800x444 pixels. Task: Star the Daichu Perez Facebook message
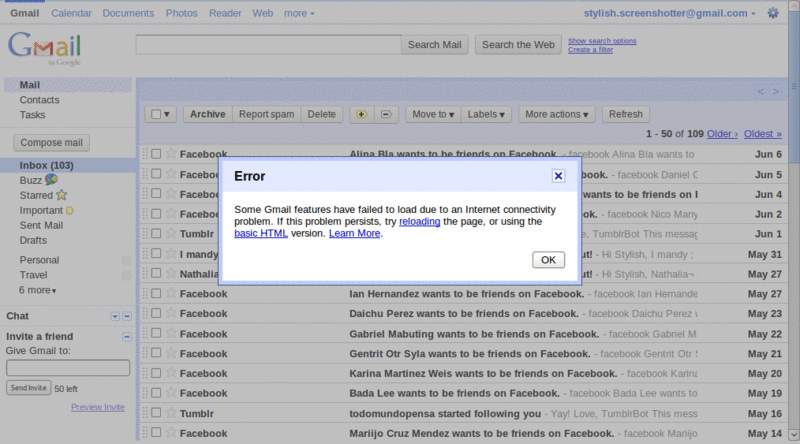[x=171, y=313]
